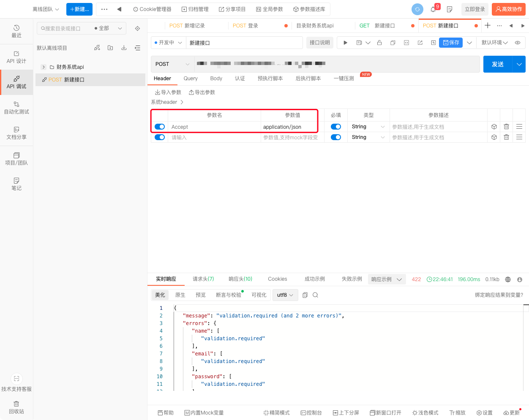The height and width of the screenshot is (420, 529).
Task: Open the 响应头(10) tab
Action: point(240,279)
